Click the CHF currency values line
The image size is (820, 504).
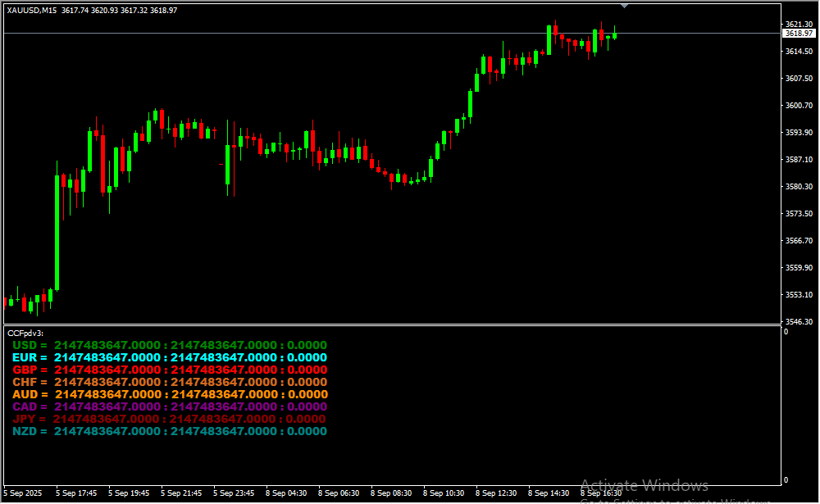point(169,382)
